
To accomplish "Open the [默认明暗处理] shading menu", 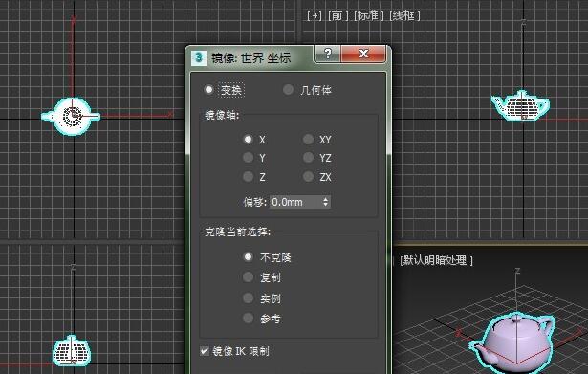I will [x=436, y=260].
